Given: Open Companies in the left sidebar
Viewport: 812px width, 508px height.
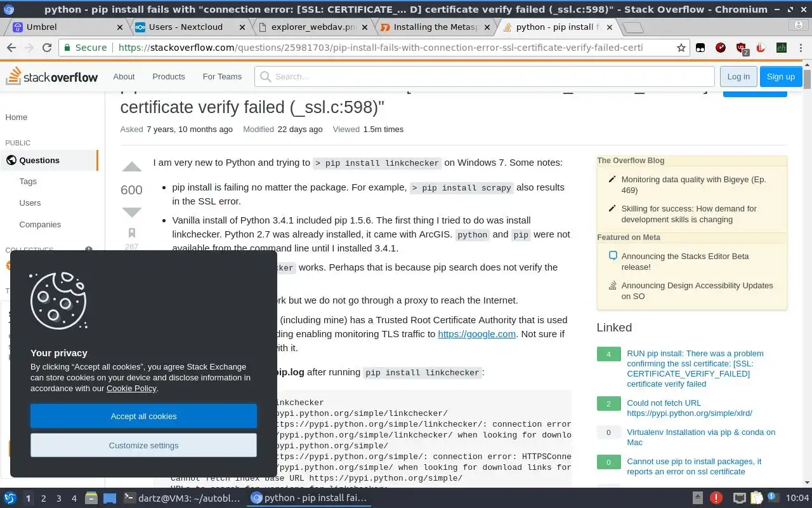Looking at the screenshot, I should click(40, 224).
